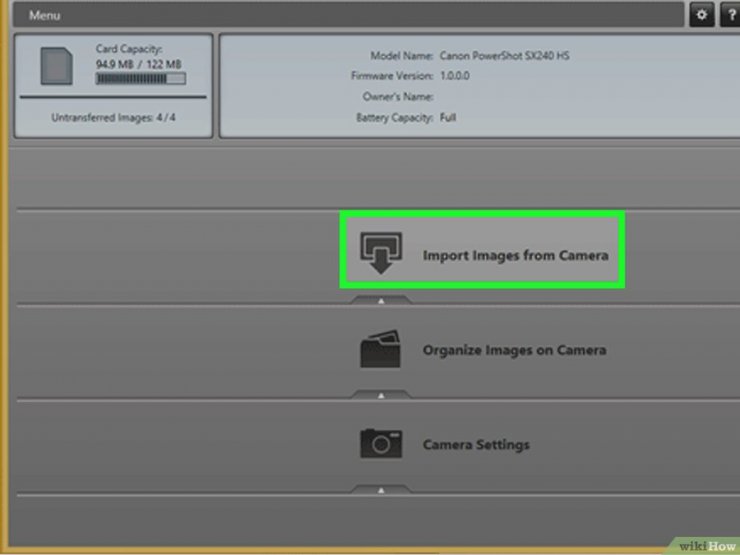Click the Menu title in the top bar
The width and height of the screenshot is (740, 555).
click(x=44, y=16)
